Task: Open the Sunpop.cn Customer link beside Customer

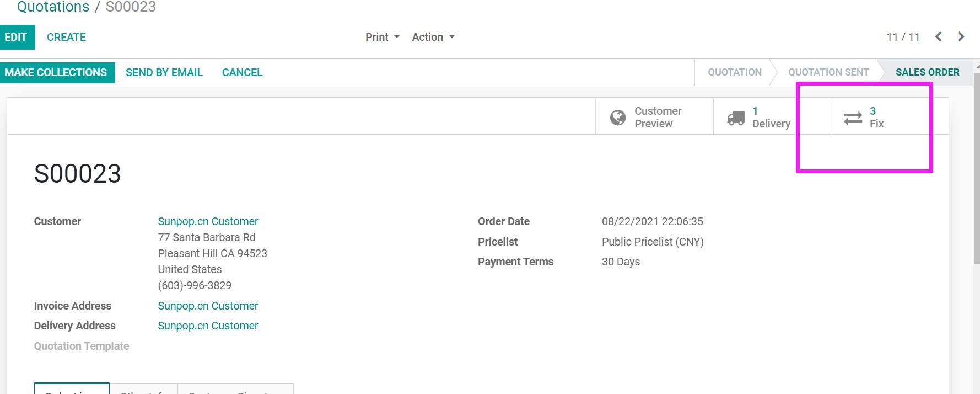Action: (x=208, y=221)
